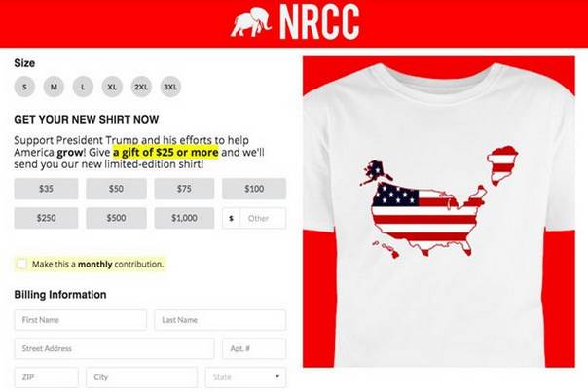
Task: Choose the $50 gift amount
Action: click(116, 189)
